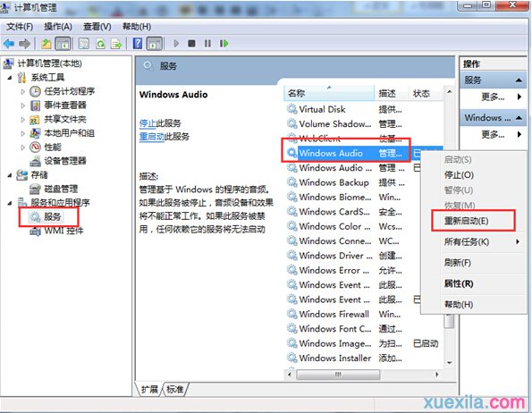Click the Back arrow toolbar icon

(8, 44)
